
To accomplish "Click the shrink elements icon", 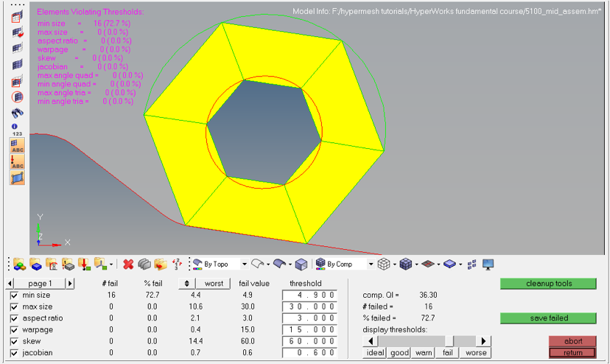I will click(472, 265).
